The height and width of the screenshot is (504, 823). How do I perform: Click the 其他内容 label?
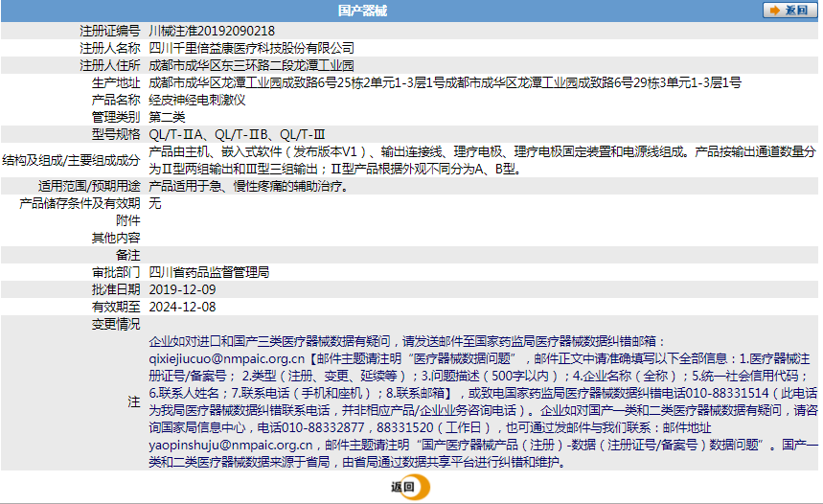[x=116, y=239]
